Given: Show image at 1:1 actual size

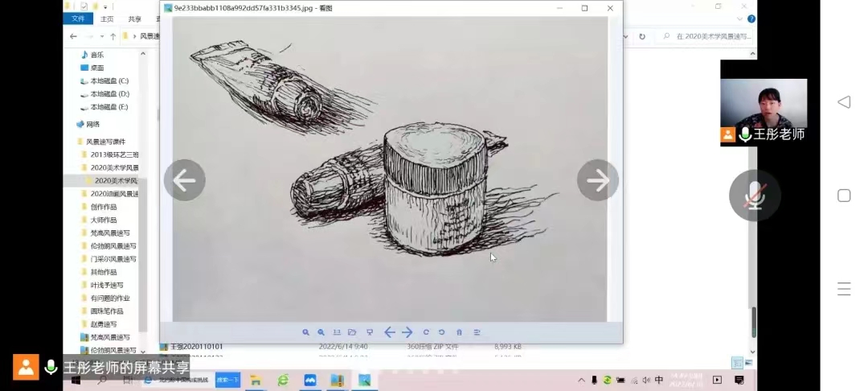Looking at the screenshot, I should pyautogui.click(x=336, y=332).
